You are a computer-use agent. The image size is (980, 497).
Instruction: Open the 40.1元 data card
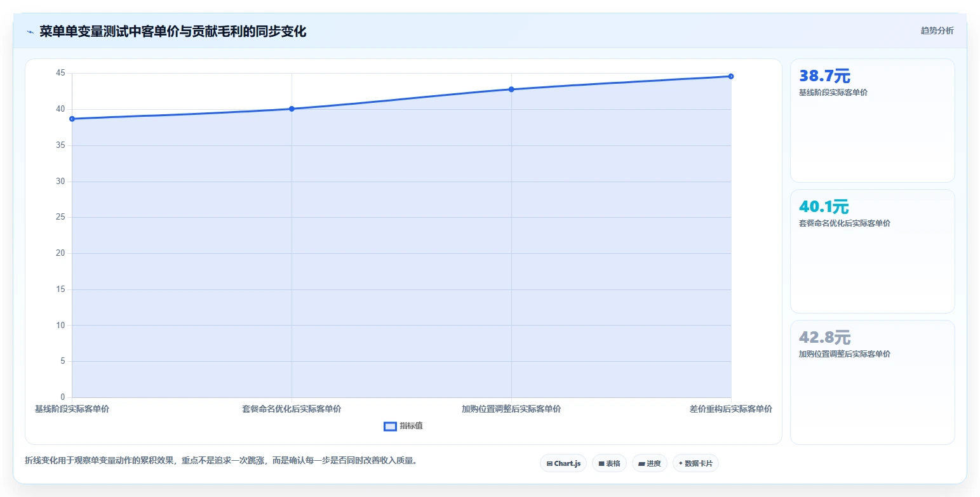872,251
